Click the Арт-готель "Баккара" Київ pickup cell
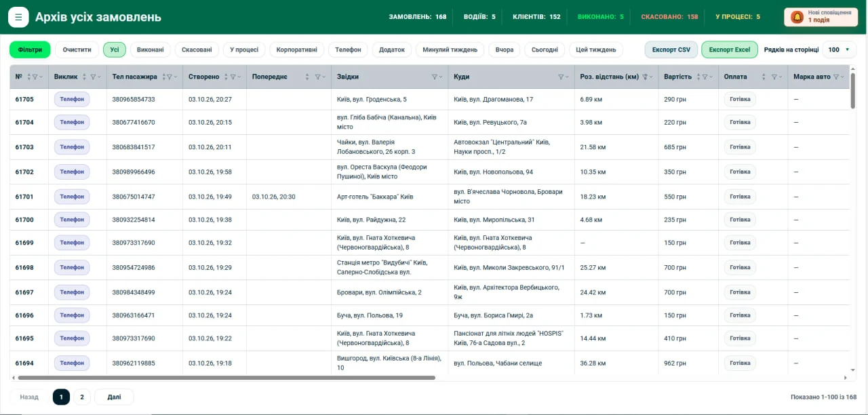Screen dimensions: 868x415 click(x=375, y=197)
